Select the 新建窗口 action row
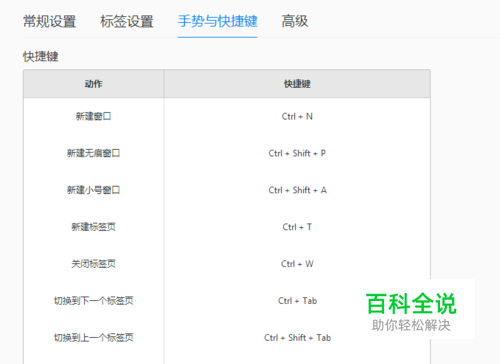Image resolution: width=500 pixels, height=364 pixels. point(227,116)
